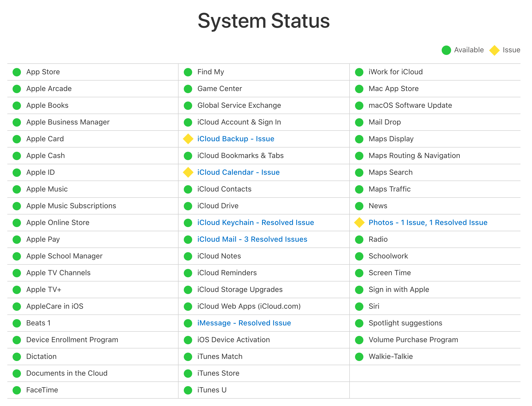This screenshot has height=406, width=532.
Task: Click green status dot beside App Store
Action: click(17, 72)
